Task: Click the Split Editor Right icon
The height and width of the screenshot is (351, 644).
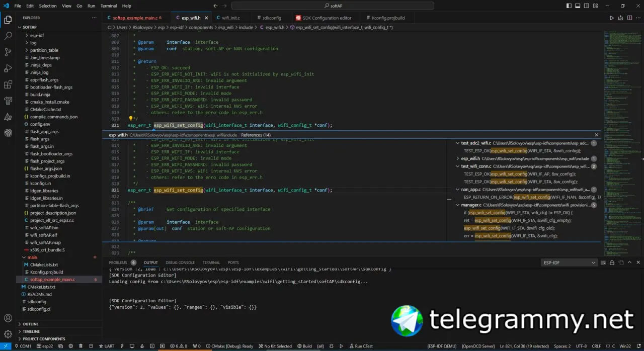Action: 629,18
